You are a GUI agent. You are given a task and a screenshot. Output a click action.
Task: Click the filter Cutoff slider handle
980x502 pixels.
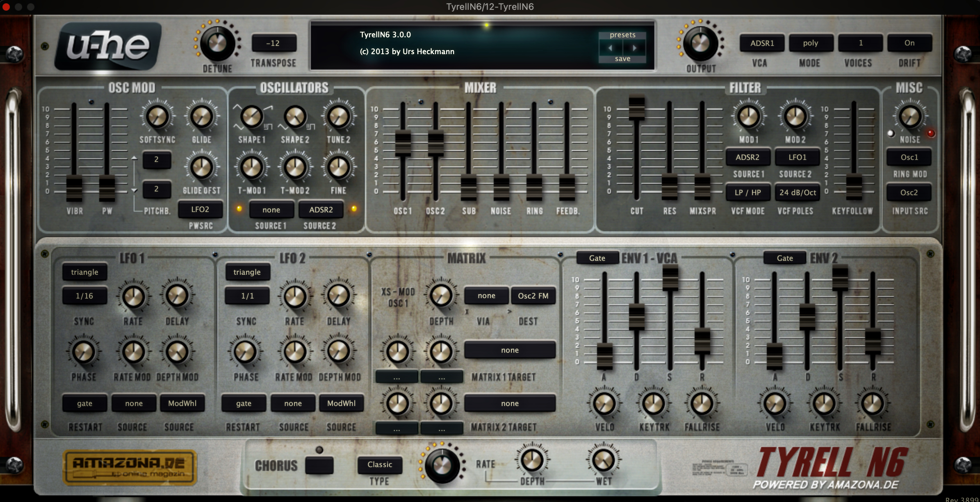[637, 107]
